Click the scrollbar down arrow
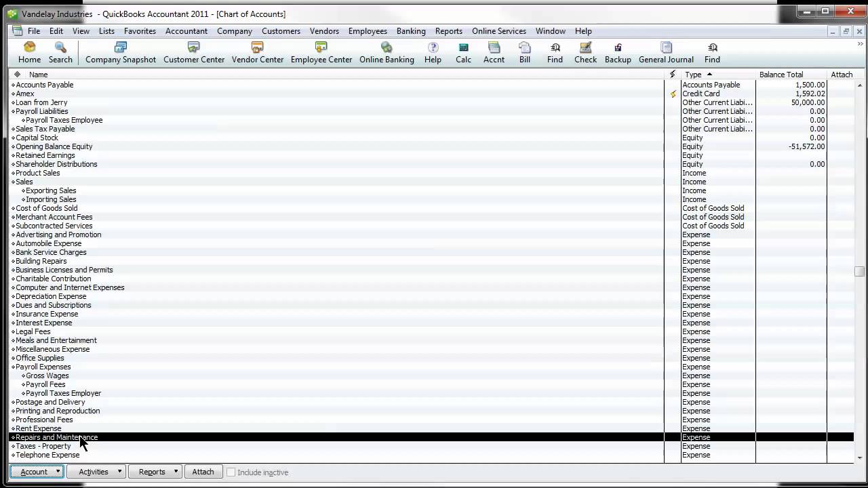Viewport: 868px width, 488px height. [860, 459]
